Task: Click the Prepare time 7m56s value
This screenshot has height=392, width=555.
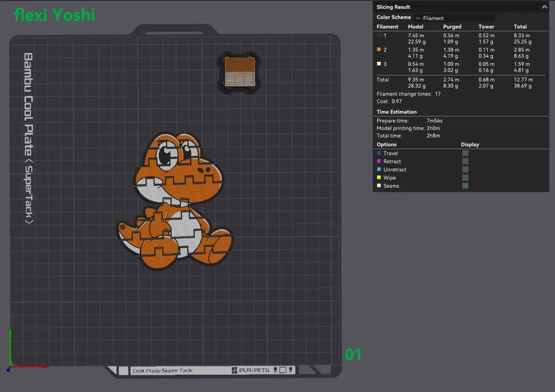Action: click(x=435, y=120)
